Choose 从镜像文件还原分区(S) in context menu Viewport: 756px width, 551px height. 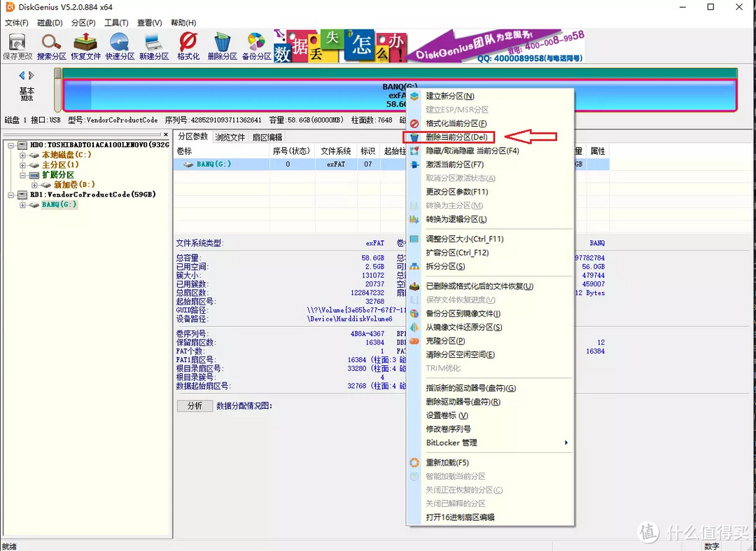click(490, 327)
